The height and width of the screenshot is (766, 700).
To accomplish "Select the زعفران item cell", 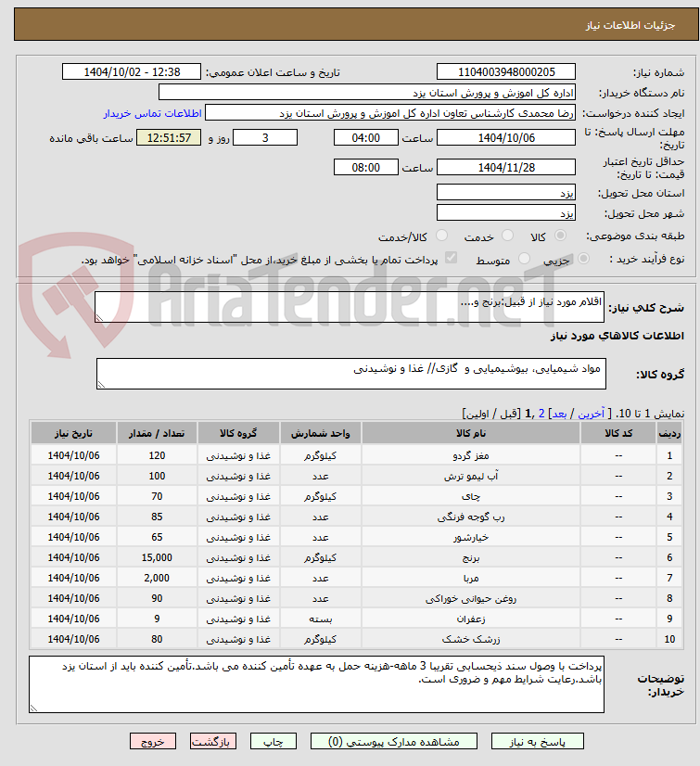I will tap(471, 619).
